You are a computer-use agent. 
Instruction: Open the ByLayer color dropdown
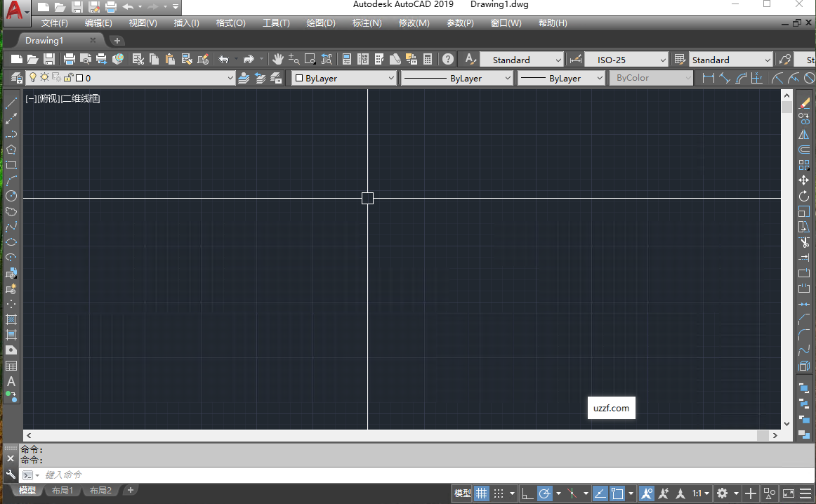coord(343,78)
